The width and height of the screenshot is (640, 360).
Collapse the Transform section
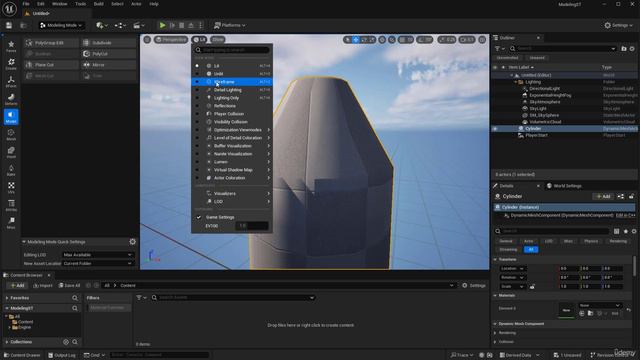coord(496,260)
